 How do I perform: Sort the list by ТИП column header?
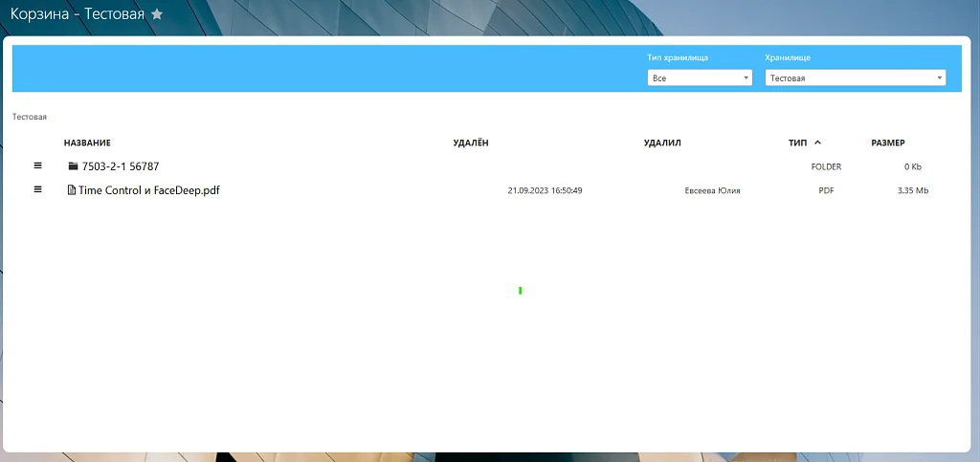[x=797, y=143]
